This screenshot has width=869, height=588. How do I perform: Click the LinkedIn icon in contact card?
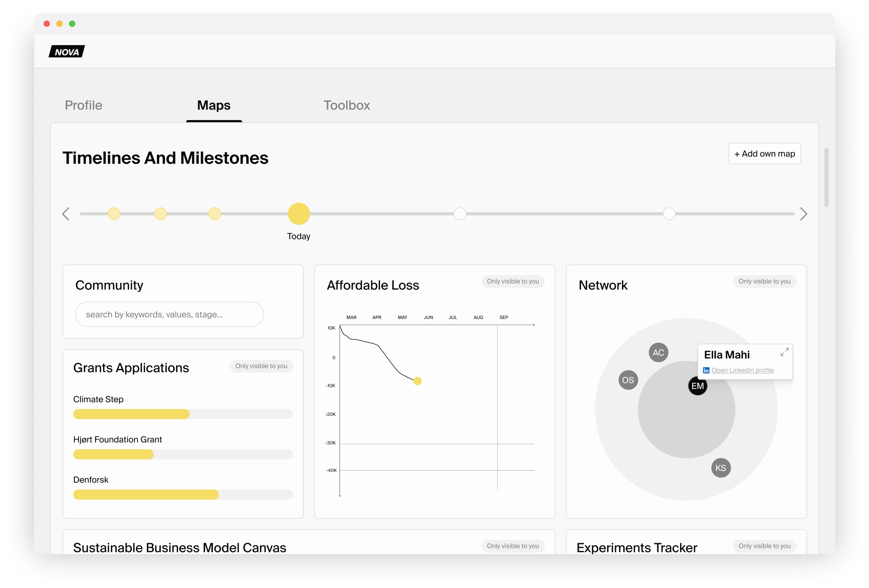(x=706, y=370)
